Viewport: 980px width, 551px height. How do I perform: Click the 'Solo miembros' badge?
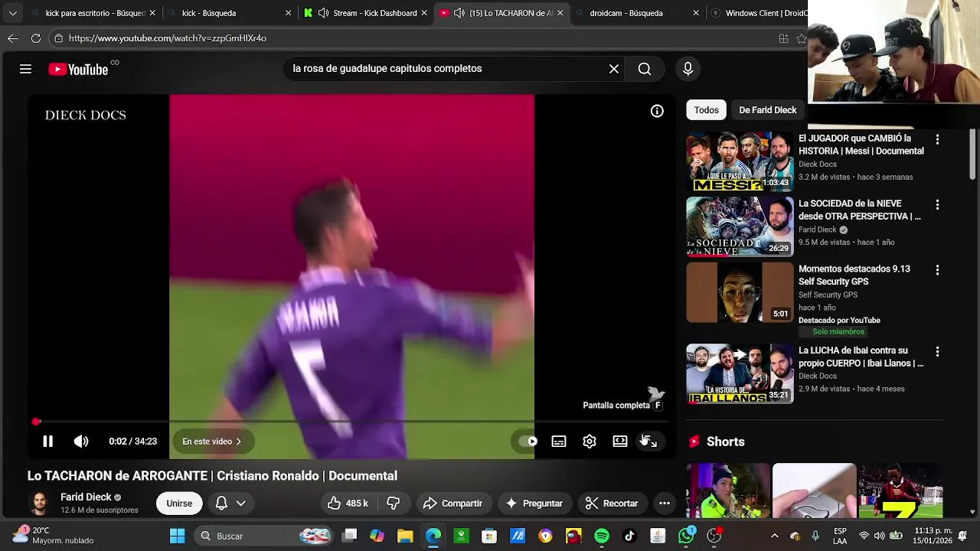[833, 332]
